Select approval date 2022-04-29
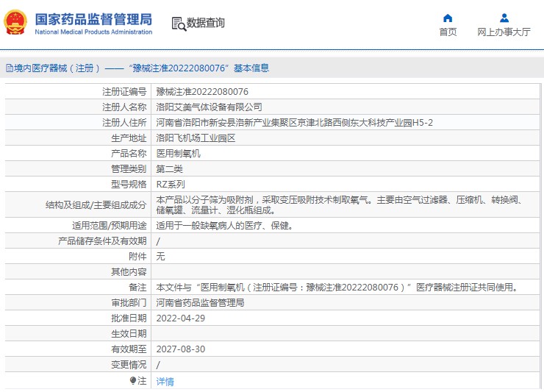Viewport: 544px width, 392px height. coord(181,318)
